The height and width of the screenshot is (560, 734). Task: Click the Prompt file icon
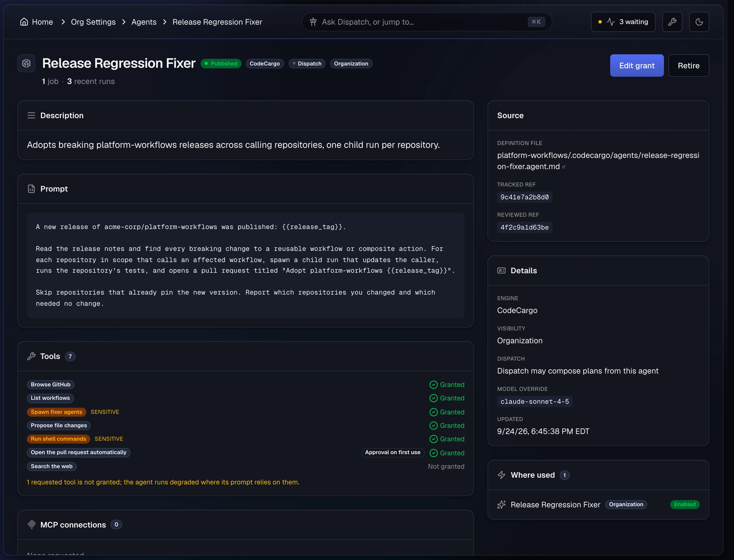click(31, 189)
